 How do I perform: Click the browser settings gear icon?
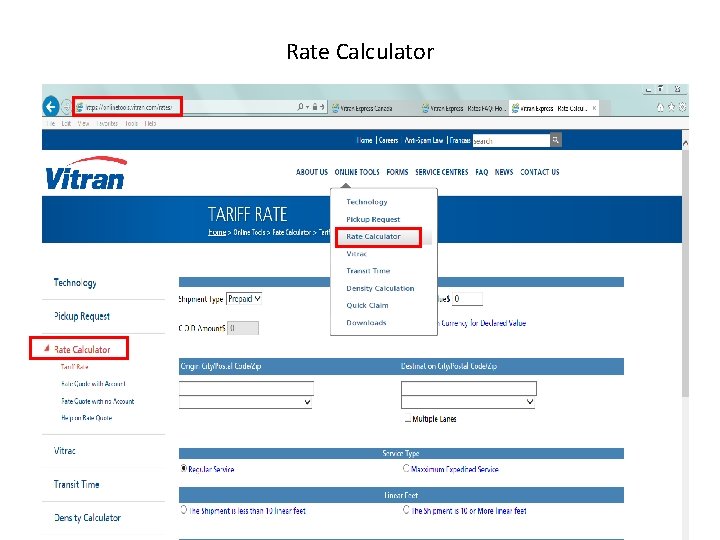tap(682, 107)
